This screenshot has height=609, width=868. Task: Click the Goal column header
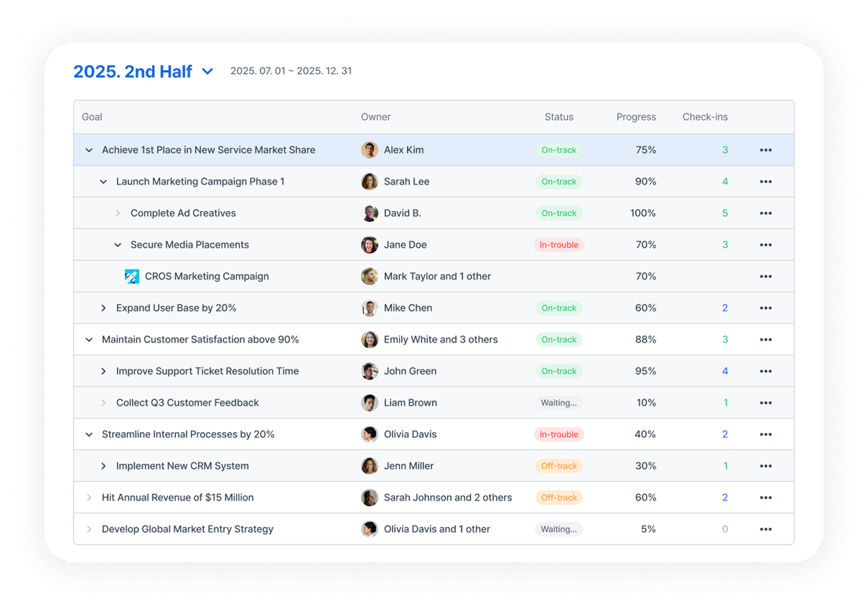[92, 117]
